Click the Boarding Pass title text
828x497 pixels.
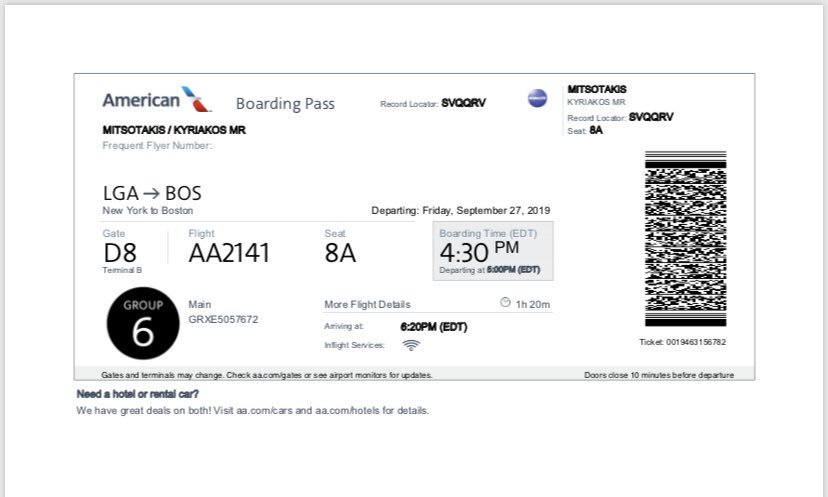(x=285, y=104)
